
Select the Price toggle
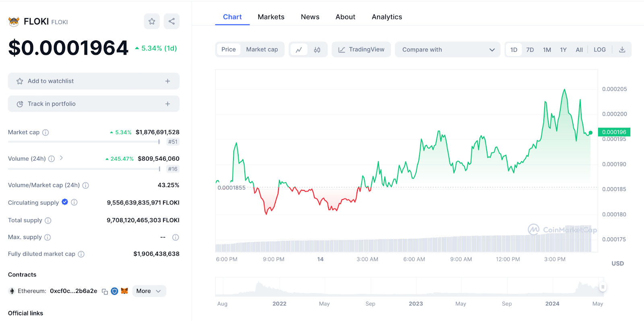(229, 49)
